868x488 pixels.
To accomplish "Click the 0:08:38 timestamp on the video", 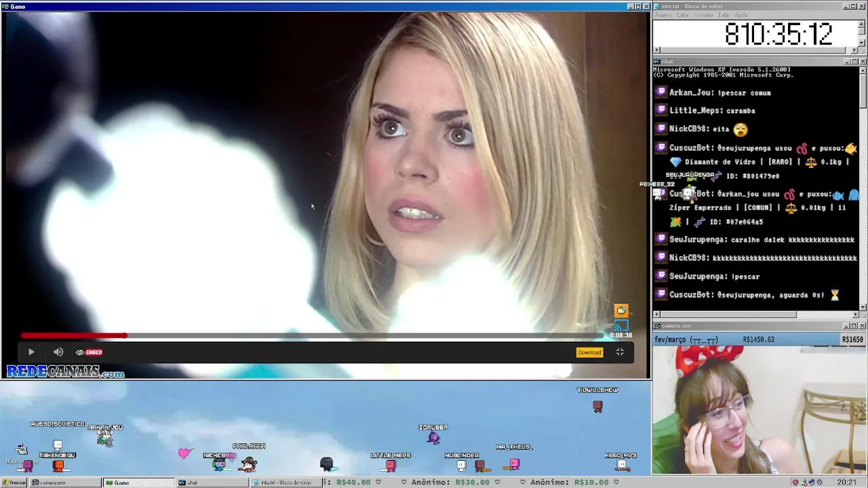I will click(620, 335).
